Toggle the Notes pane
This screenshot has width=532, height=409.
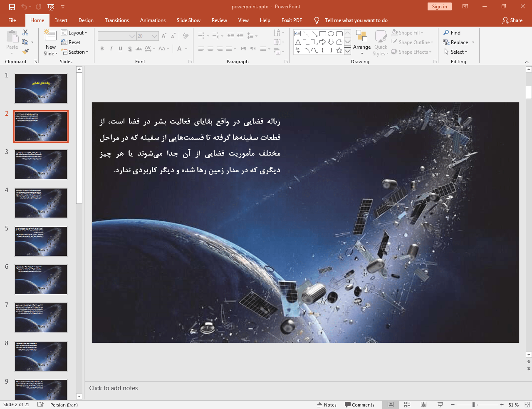coord(327,405)
